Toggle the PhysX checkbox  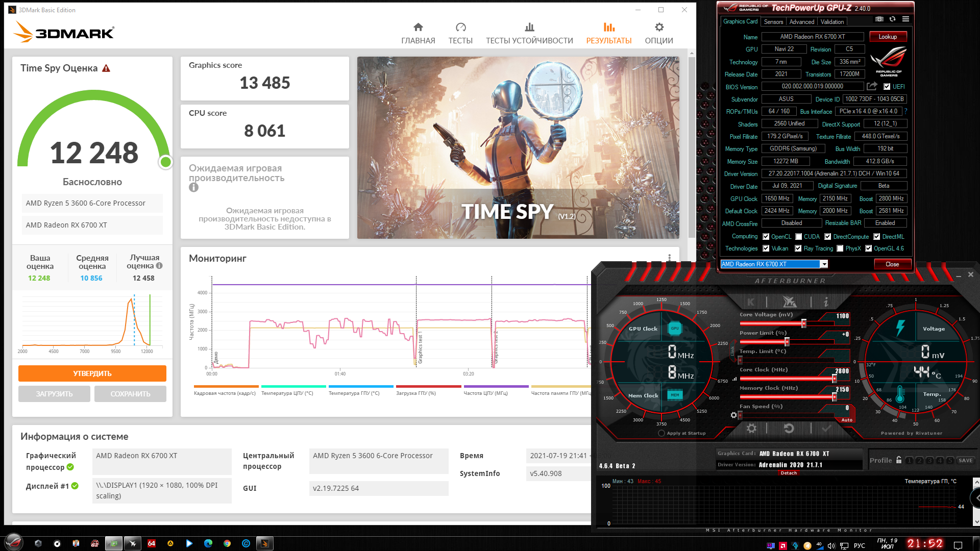(x=840, y=248)
